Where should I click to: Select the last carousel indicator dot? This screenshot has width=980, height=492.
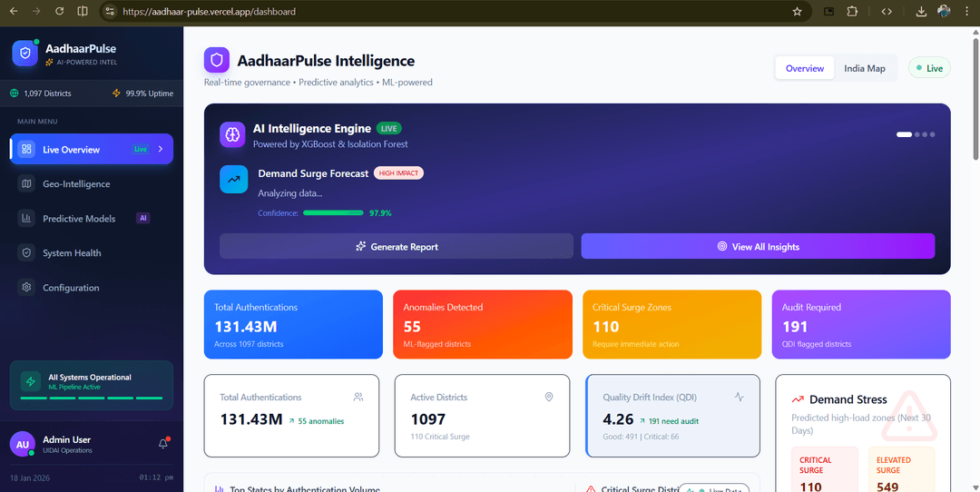(933, 134)
